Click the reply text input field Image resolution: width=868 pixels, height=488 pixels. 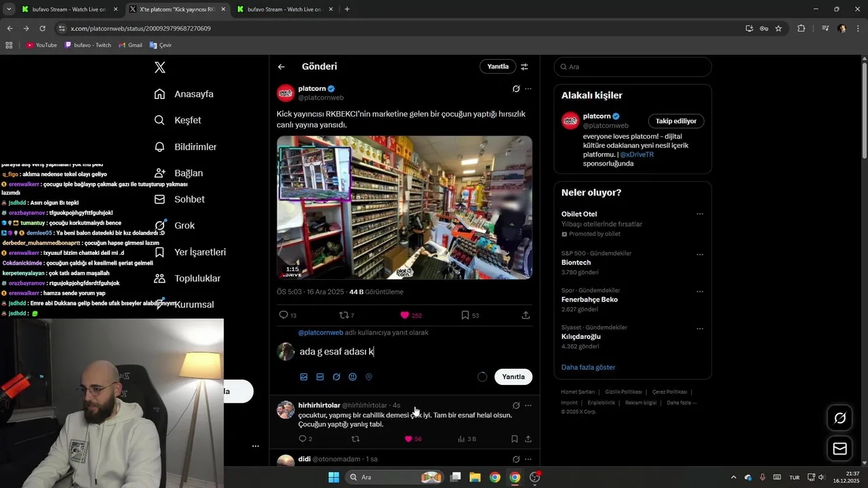(414, 352)
